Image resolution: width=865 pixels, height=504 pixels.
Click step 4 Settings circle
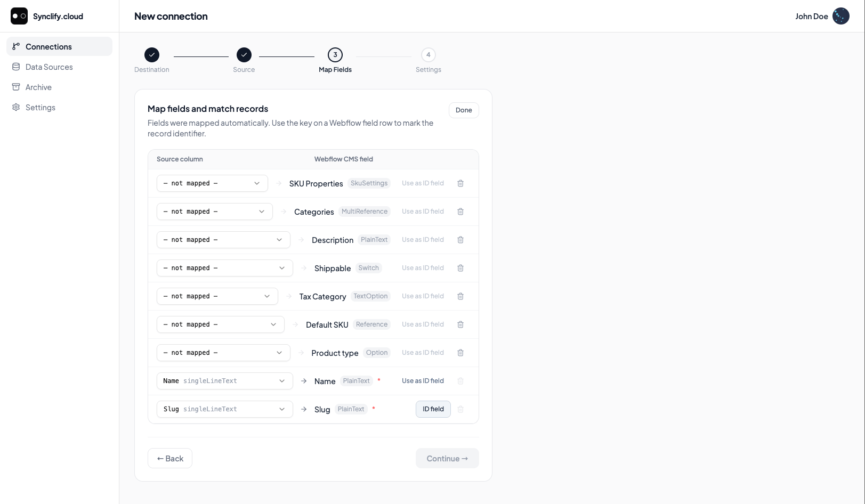[x=429, y=55]
